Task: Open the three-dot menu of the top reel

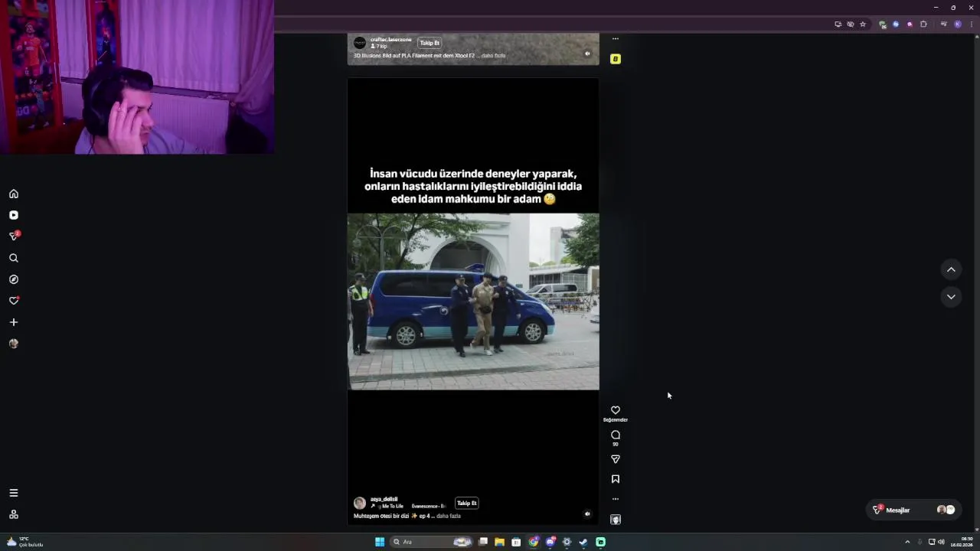Action: click(616, 38)
